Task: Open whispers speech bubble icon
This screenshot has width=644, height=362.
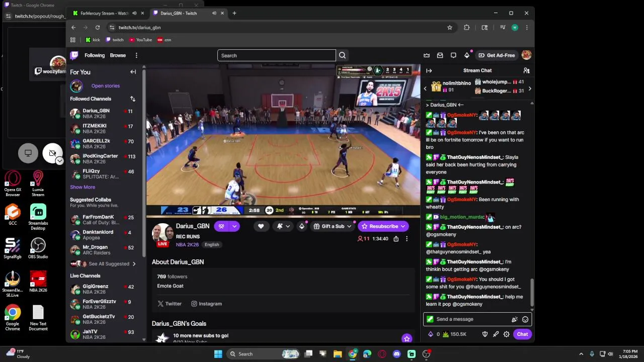Action: point(453,55)
